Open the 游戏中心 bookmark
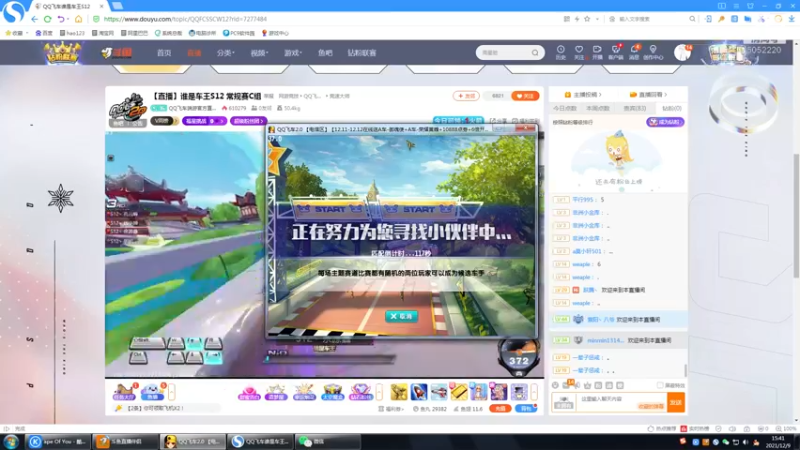 coord(275,33)
